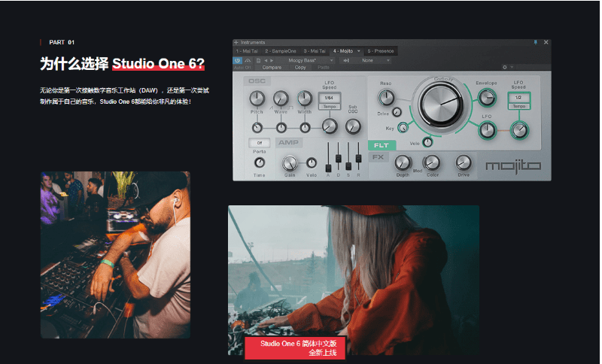Toggle the AMP section label
The image size is (602, 364).
pos(289,143)
